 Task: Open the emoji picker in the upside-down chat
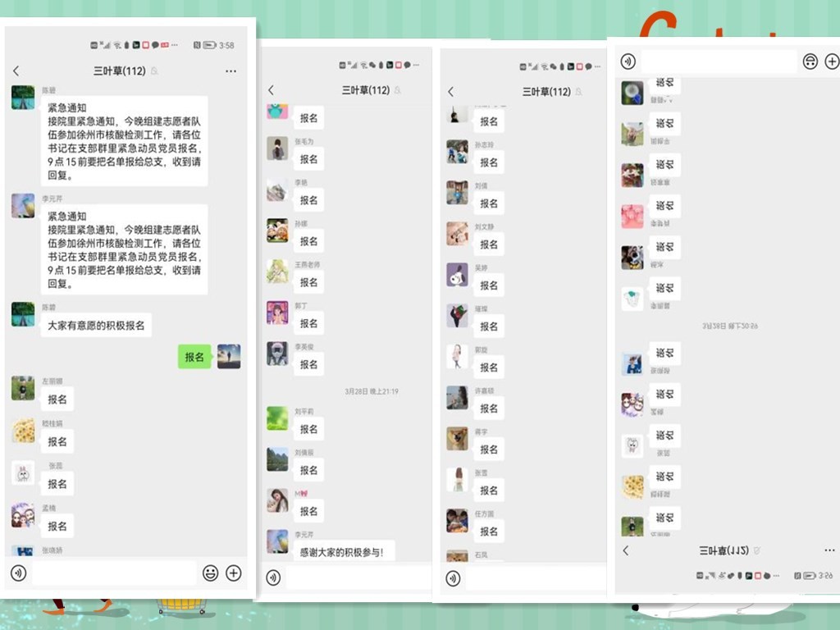(810, 61)
